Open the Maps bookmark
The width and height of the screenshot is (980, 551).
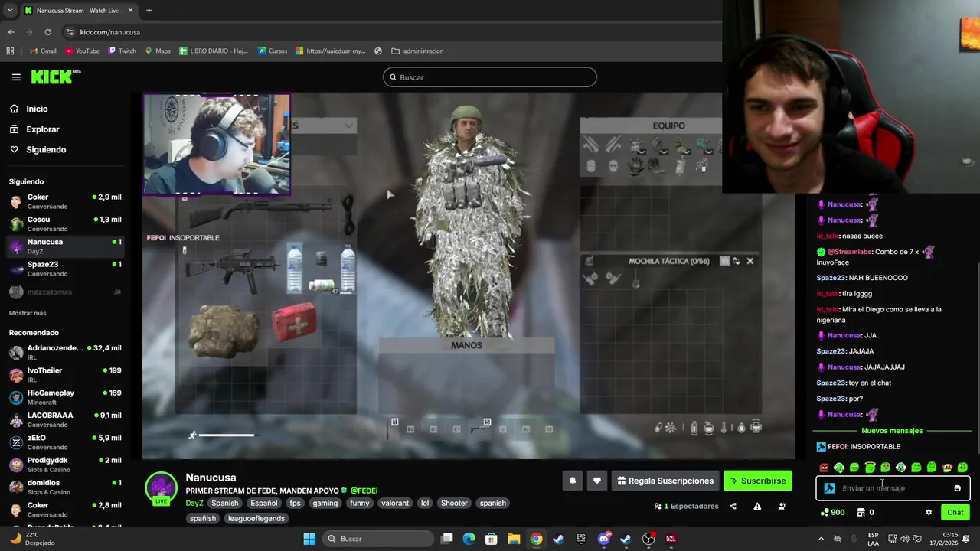(158, 51)
